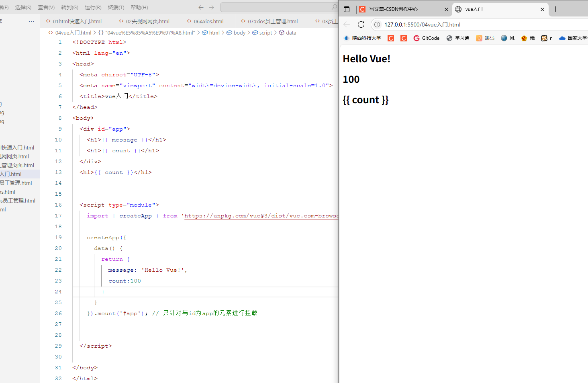Click the html breadcrumb segment
This screenshot has width=588, height=383.
[x=211, y=33]
